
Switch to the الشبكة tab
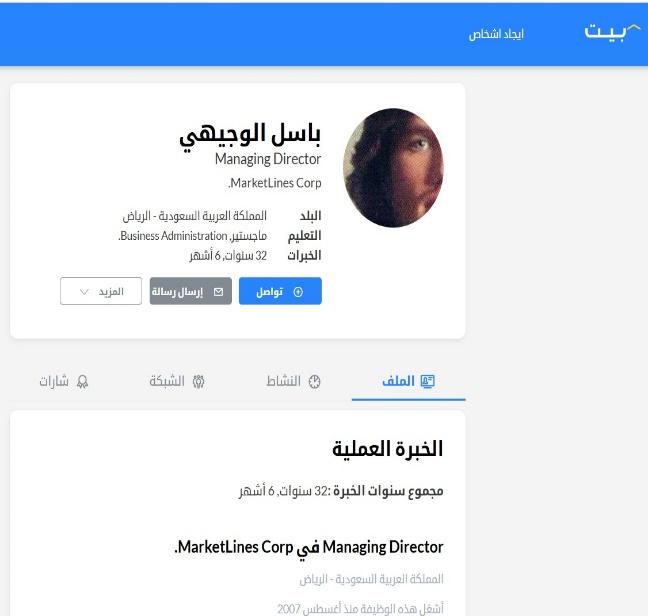point(177,381)
